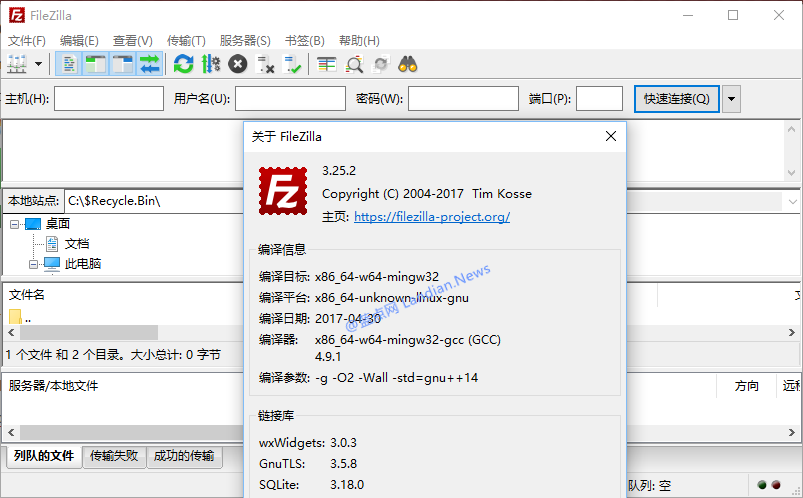The image size is (803, 498).
Task: Click 服务器/本地文件 queue column header
Action: pos(53,386)
